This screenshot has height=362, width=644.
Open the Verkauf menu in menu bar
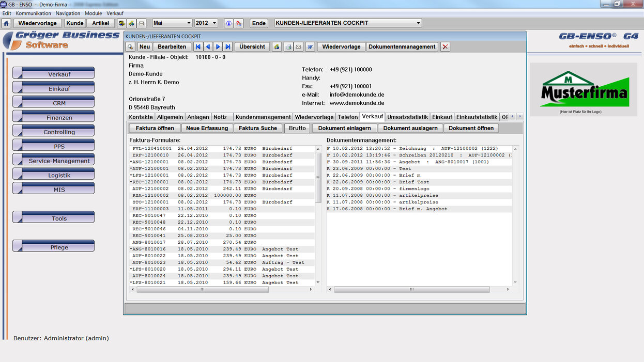coord(115,13)
